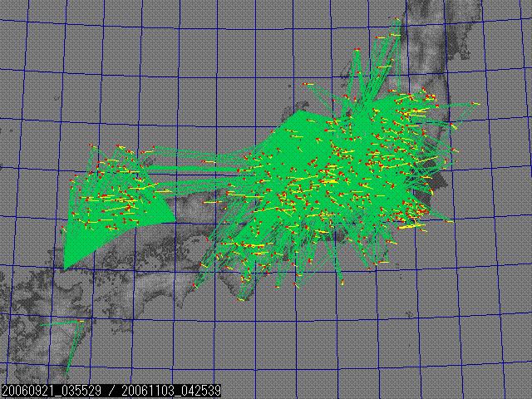Select the isolated red station marker in the southwest
The image size is (532, 399).
click(x=80, y=321)
